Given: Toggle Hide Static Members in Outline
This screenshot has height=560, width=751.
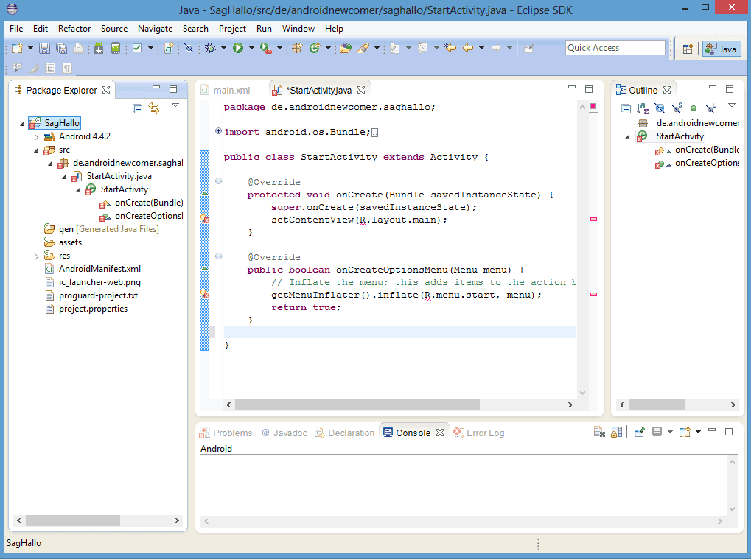Looking at the screenshot, I should [x=677, y=109].
